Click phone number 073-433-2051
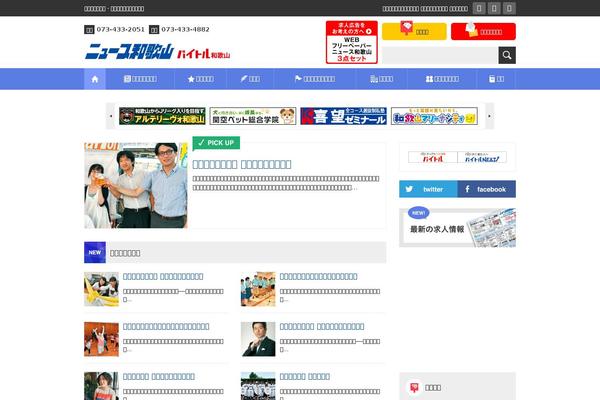Image resolution: width=600 pixels, height=400 pixels. tap(121, 29)
